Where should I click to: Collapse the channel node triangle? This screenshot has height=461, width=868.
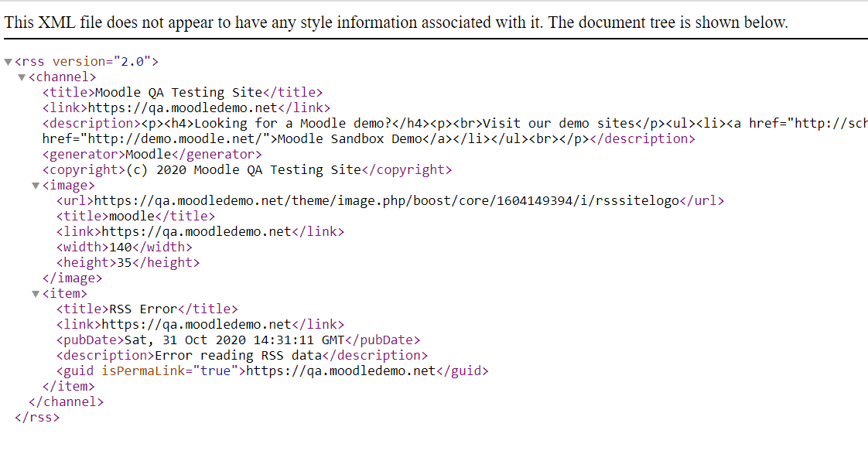click(22, 77)
